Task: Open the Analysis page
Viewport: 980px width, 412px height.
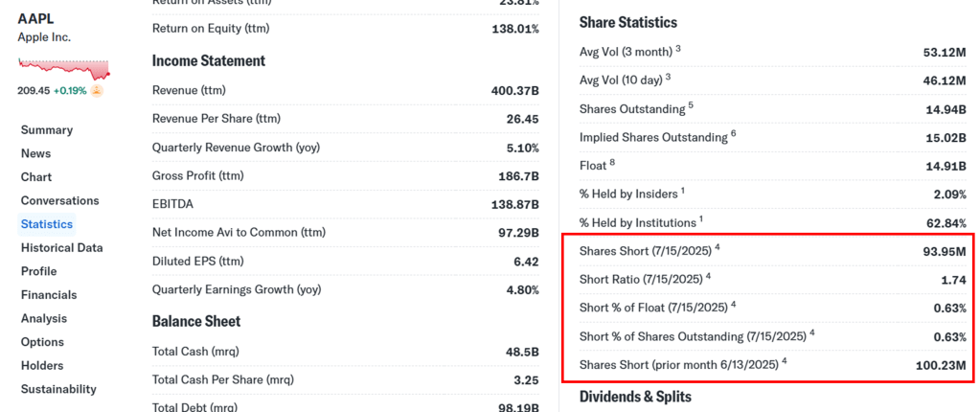Action: 44,318
